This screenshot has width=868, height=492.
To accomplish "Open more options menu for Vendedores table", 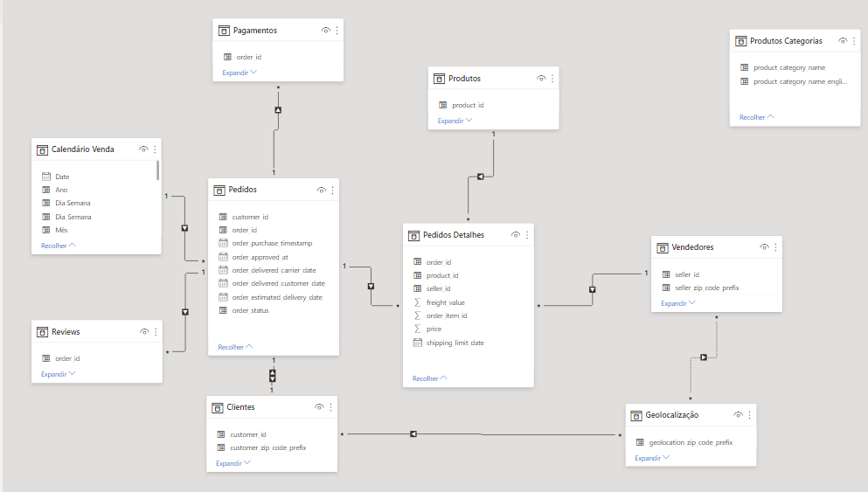I will coord(775,247).
